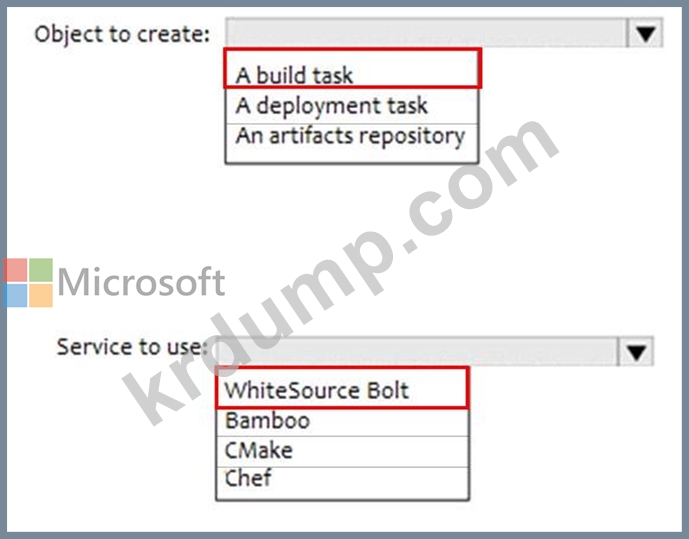The width and height of the screenshot is (689, 539).
Task: Open the Service to use combo box field
Action: pyautogui.click(x=416, y=351)
